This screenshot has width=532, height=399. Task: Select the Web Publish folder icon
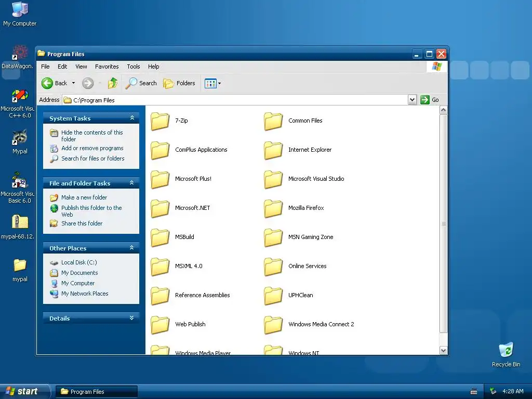(160, 325)
